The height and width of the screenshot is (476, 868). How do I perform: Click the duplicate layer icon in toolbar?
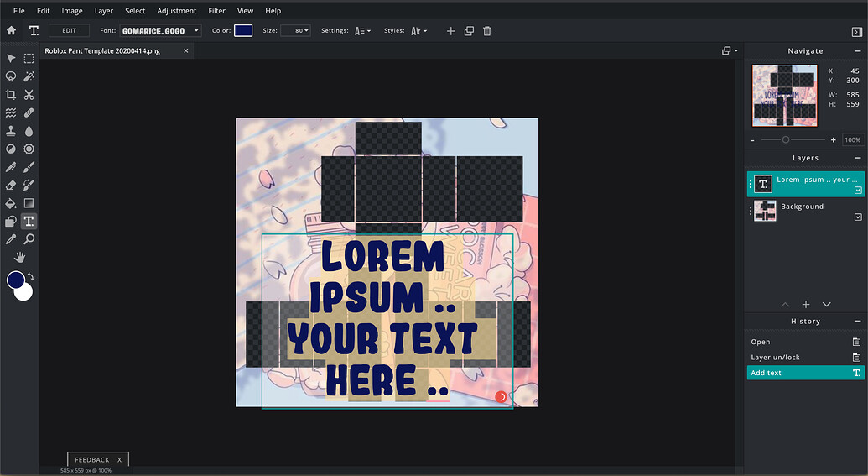tap(469, 31)
